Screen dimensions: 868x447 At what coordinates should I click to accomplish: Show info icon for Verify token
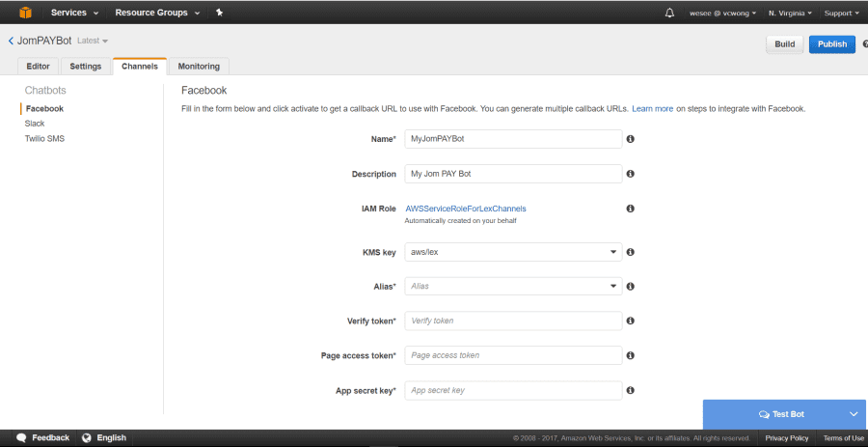[x=630, y=321]
